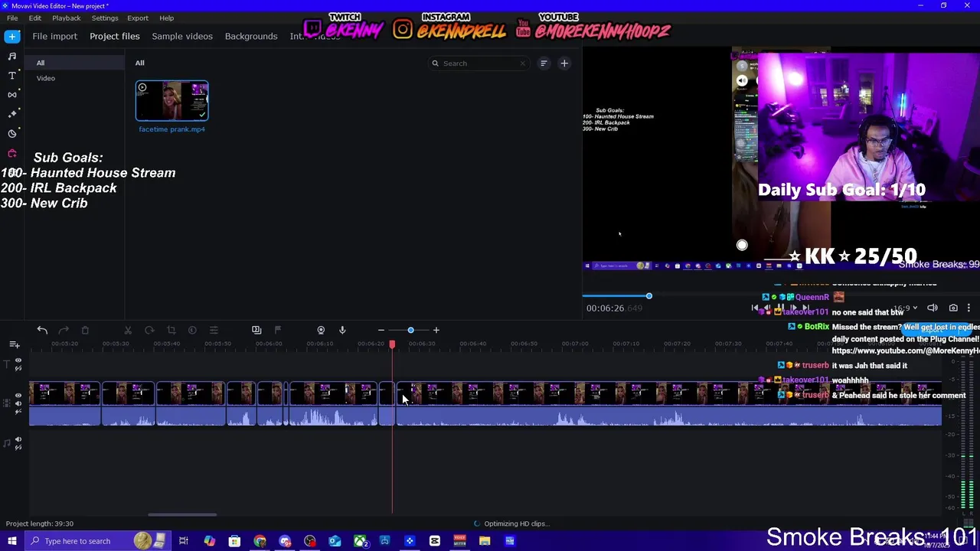Viewport: 980px width, 551px height.
Task: Switch to the Sample videos tab
Action: pyautogui.click(x=182, y=36)
